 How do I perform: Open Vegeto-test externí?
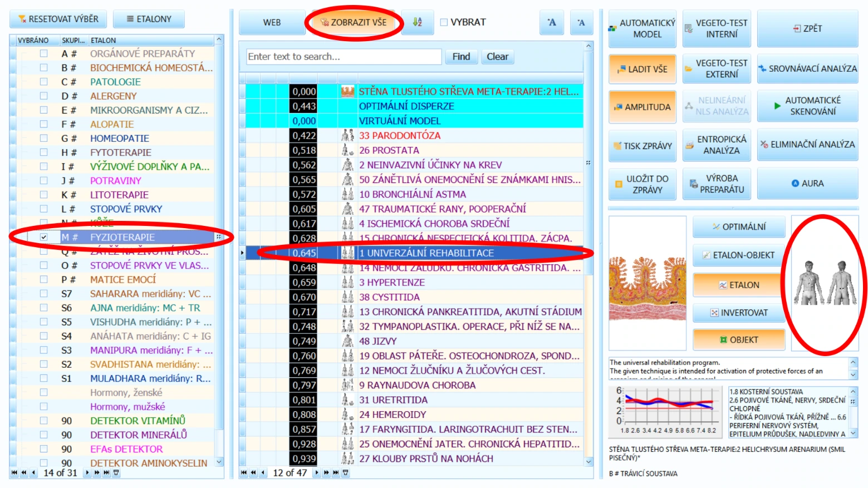tap(717, 69)
